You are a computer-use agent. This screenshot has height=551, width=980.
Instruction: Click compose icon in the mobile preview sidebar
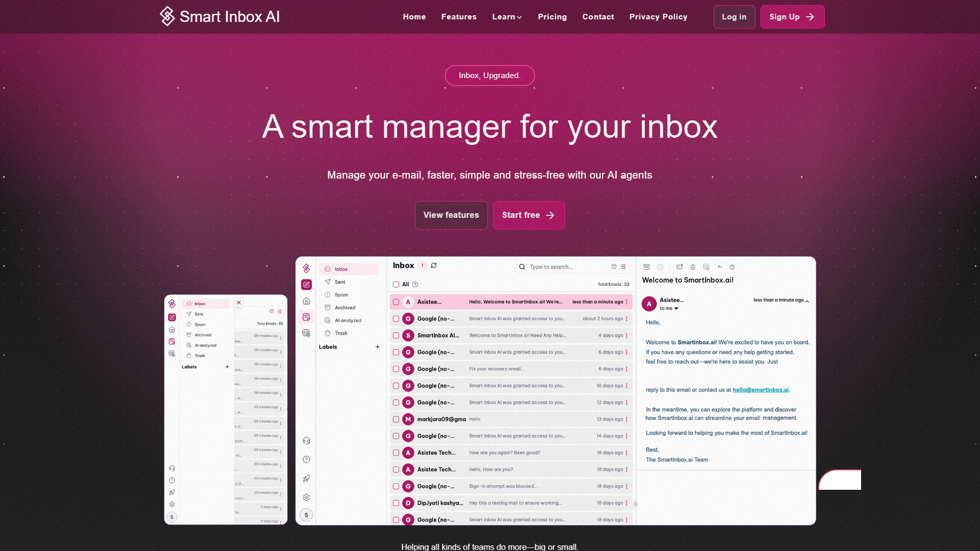172,317
